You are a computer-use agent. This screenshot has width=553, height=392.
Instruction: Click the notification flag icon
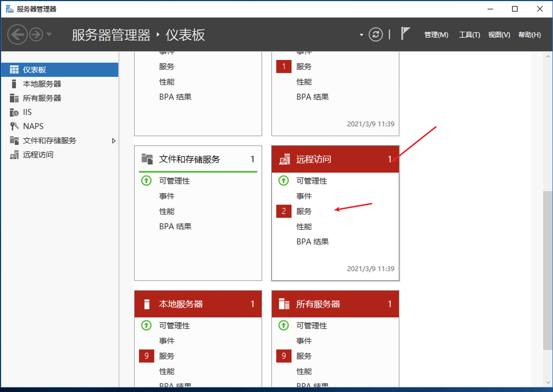point(406,34)
